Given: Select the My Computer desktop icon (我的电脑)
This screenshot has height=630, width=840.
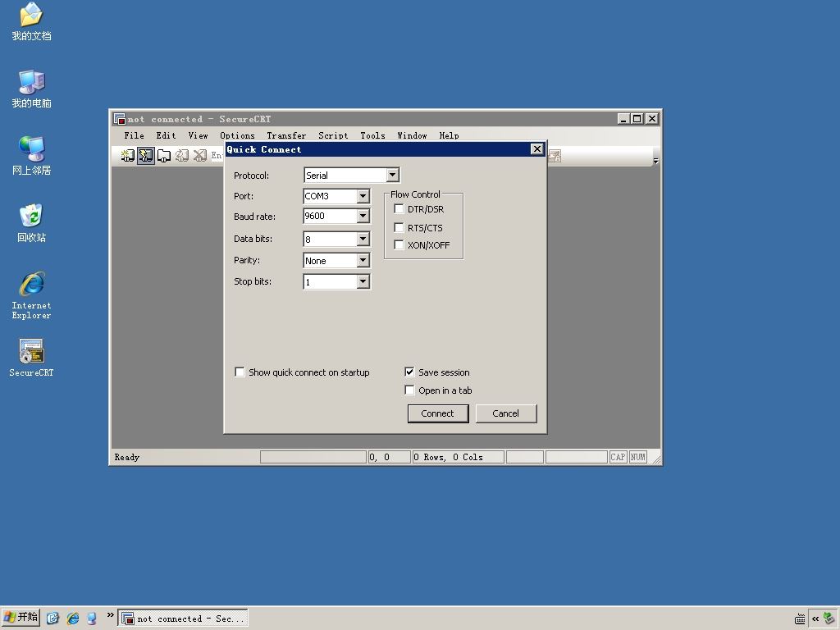Looking at the screenshot, I should coord(31,89).
